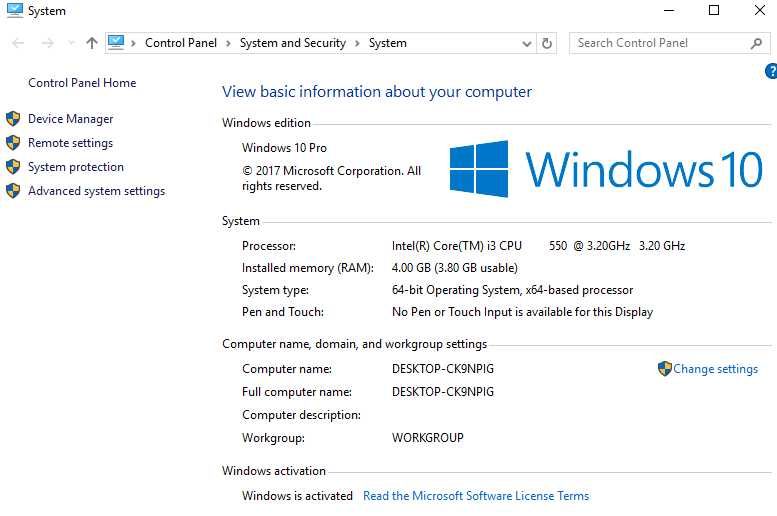
Task: Click the Computer name value DESKTOP-CK9NPIG
Action: click(x=443, y=369)
